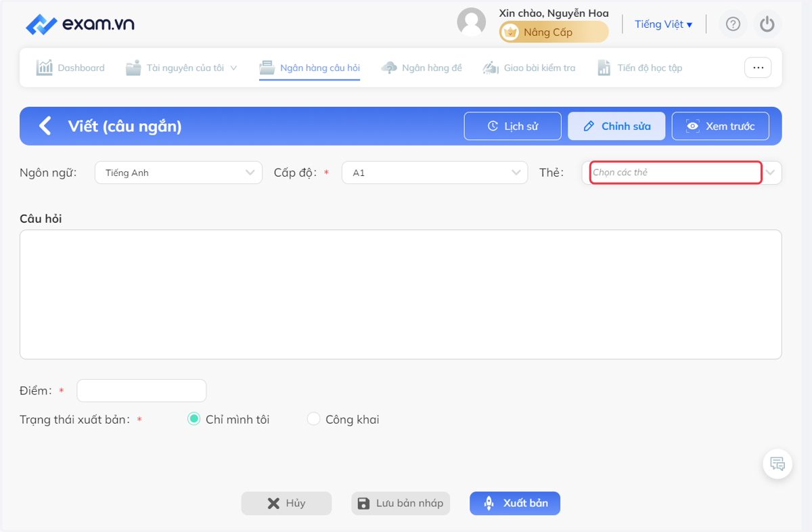This screenshot has height=532, width=812.
Task: Select the Chỉ mình tôi radio option
Action: [x=194, y=419]
